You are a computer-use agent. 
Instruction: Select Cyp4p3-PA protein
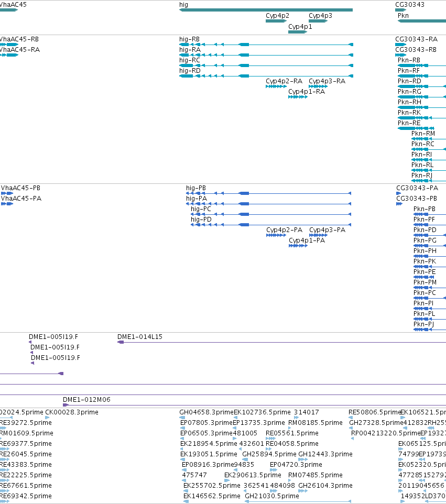click(318, 235)
